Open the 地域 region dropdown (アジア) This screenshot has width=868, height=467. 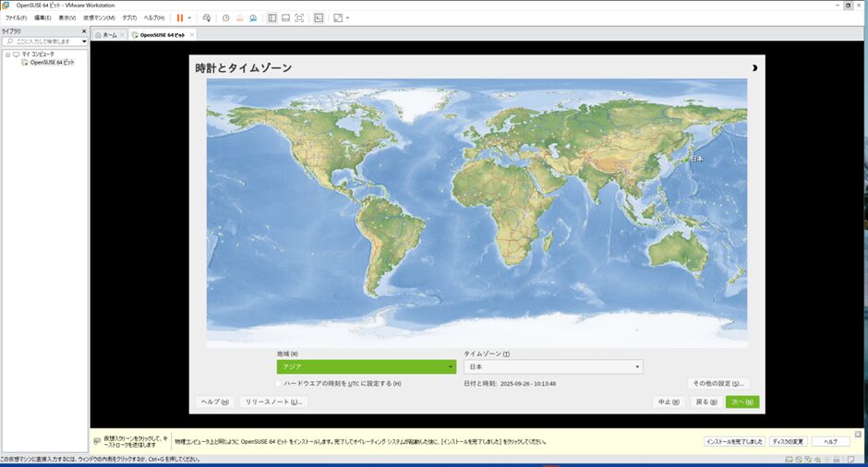366,366
